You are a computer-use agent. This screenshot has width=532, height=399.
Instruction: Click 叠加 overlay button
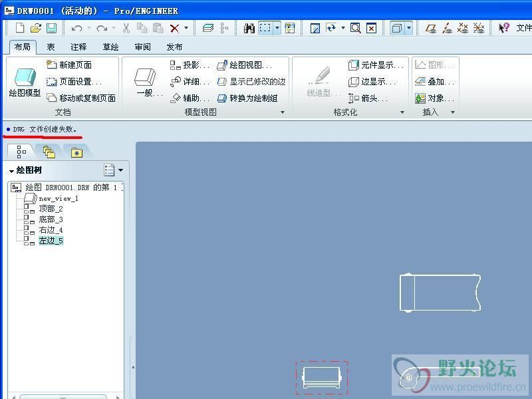coord(435,81)
